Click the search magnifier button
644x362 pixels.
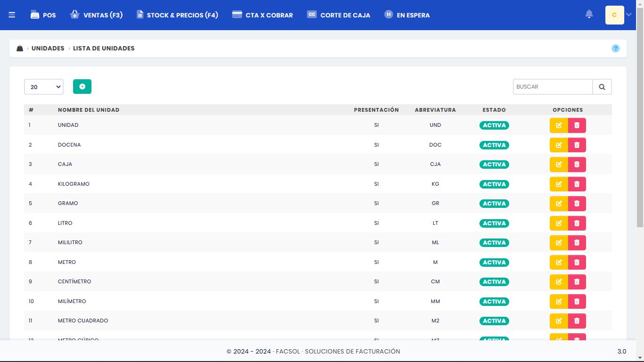tap(602, 87)
